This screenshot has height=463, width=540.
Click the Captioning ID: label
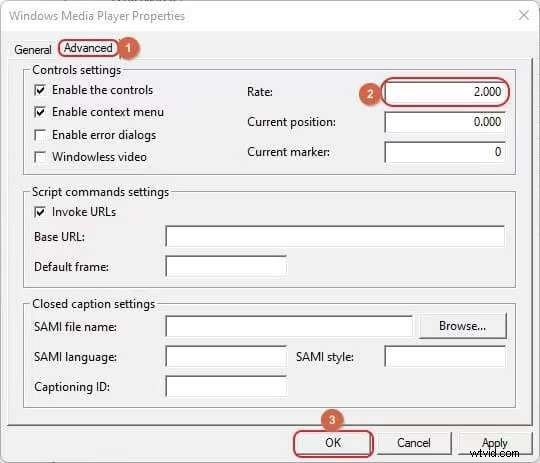pyautogui.click(x=72, y=387)
